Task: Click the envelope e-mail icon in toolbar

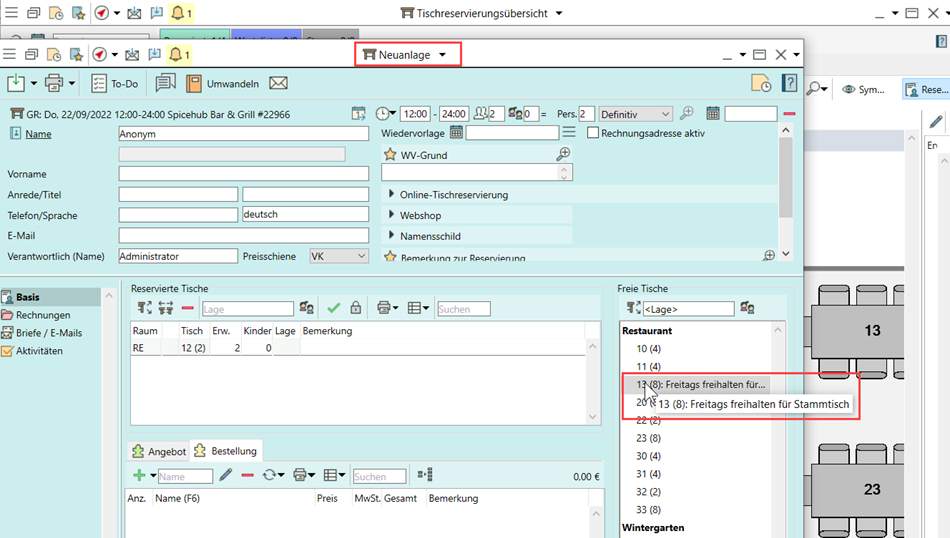Action: (278, 84)
